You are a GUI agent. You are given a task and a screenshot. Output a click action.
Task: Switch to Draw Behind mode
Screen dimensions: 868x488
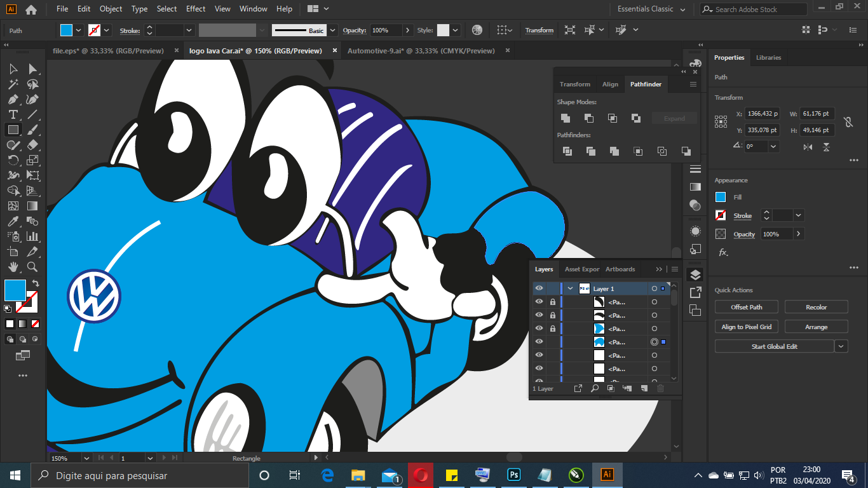(x=23, y=339)
